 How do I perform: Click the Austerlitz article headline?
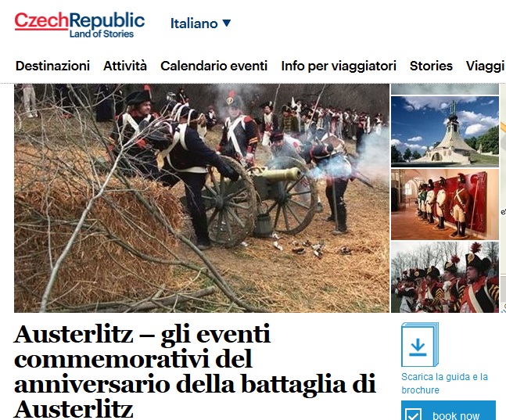point(195,372)
